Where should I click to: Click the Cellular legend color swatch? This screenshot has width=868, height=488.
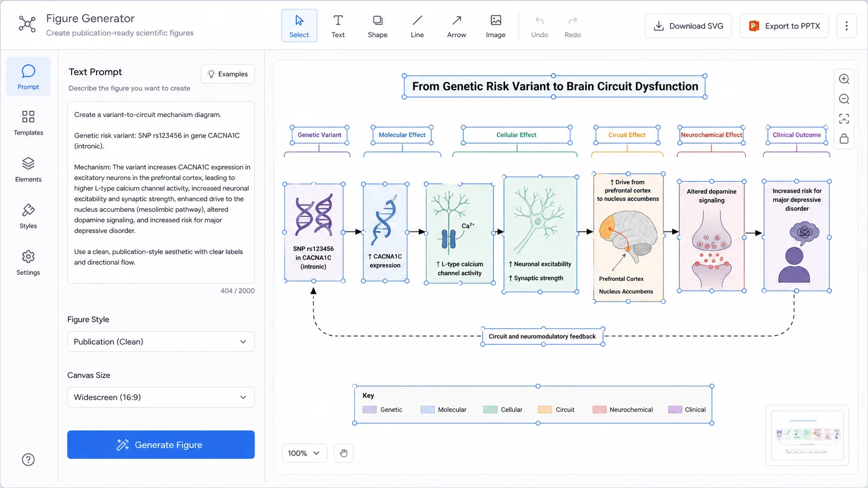490,410
